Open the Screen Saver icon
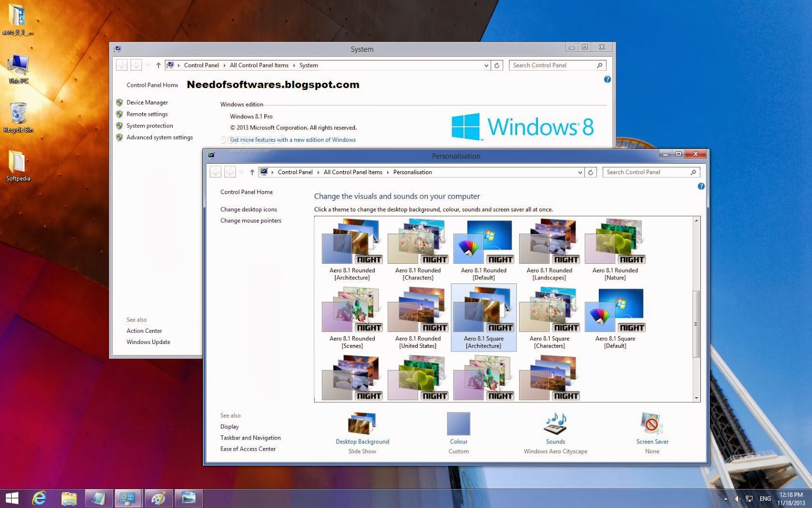 click(x=652, y=424)
